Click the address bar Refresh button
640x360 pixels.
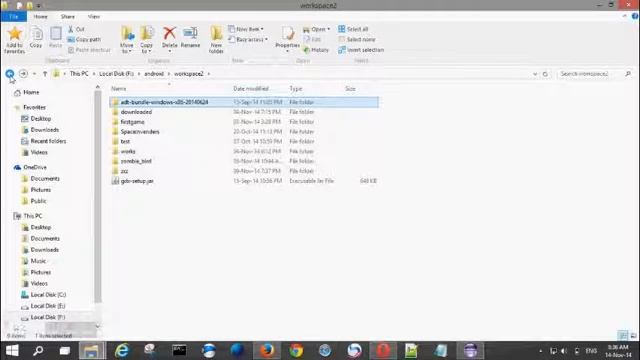coord(545,74)
